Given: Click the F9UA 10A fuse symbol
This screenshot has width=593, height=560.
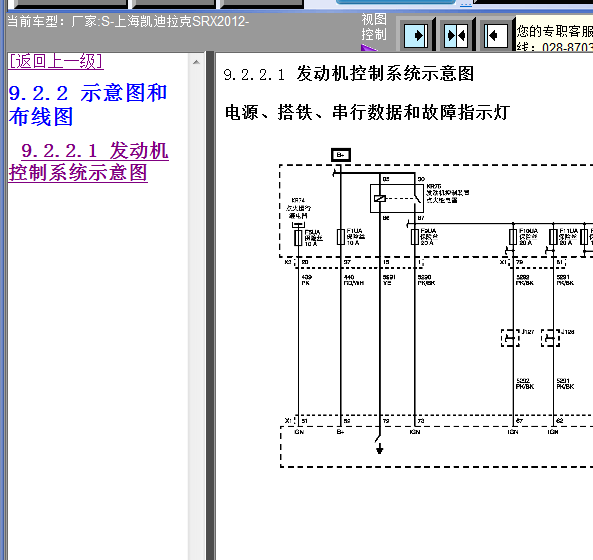Looking at the screenshot, I should point(298,238).
